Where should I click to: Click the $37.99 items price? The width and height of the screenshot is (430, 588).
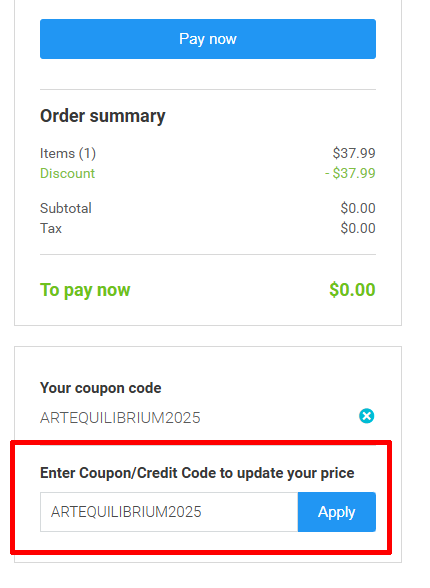(354, 153)
